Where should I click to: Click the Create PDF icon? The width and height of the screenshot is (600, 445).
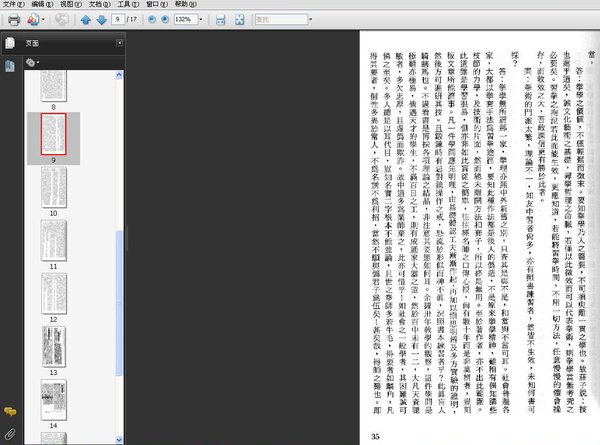pyautogui.click(x=33, y=20)
